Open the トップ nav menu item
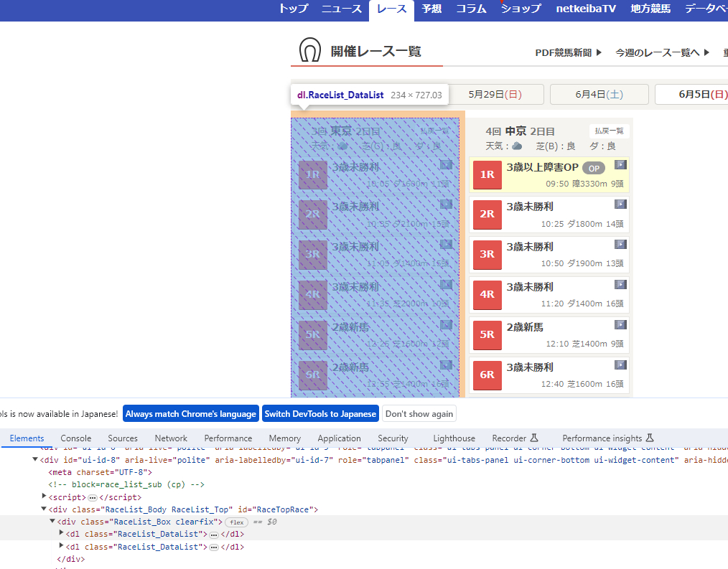Viewport: 728px width, 569px height. 294,9
